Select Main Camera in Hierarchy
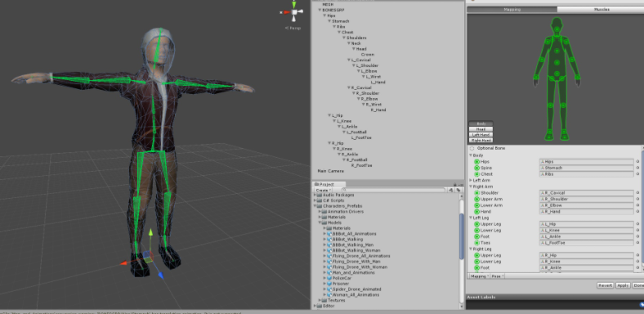 coord(331,171)
